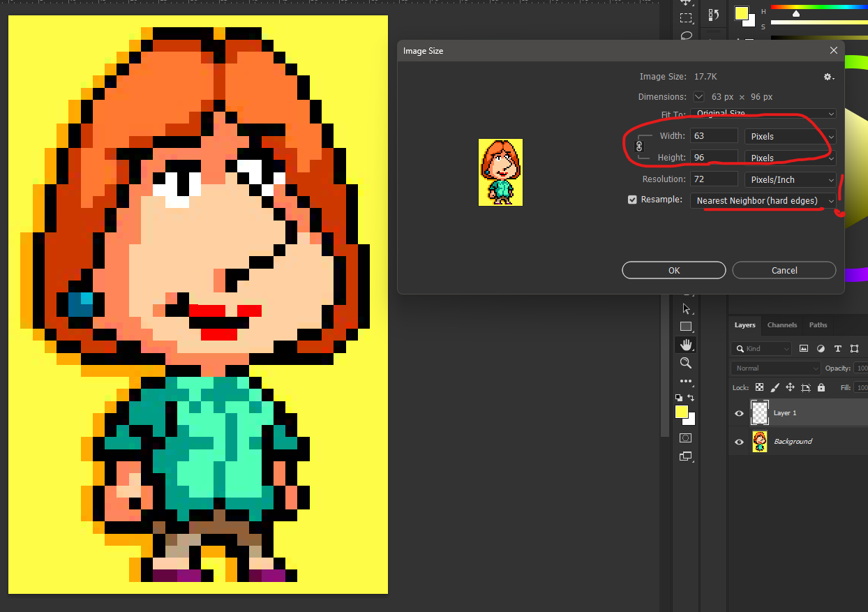This screenshot has height=612, width=868.
Task: Select the Rectangle shape tool
Action: coord(686,327)
